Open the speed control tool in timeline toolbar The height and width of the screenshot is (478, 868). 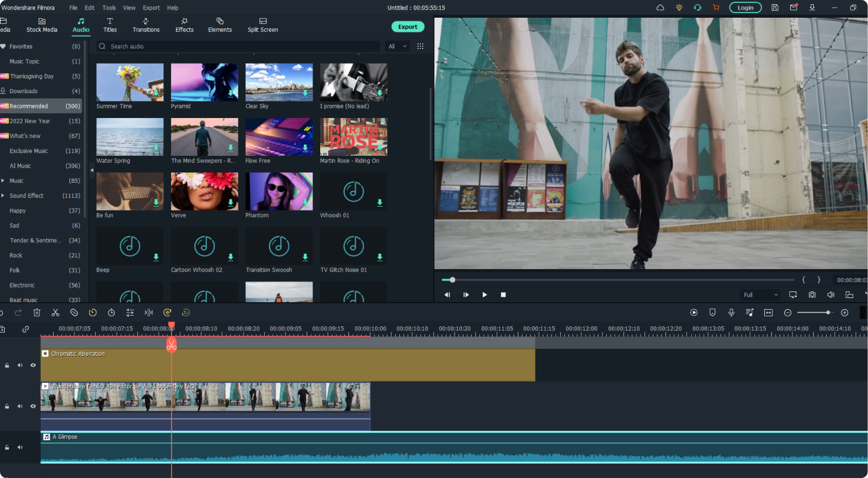tap(93, 313)
